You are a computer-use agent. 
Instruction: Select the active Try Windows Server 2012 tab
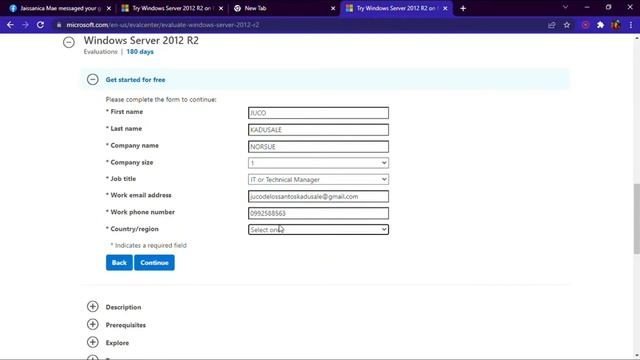(x=396, y=8)
